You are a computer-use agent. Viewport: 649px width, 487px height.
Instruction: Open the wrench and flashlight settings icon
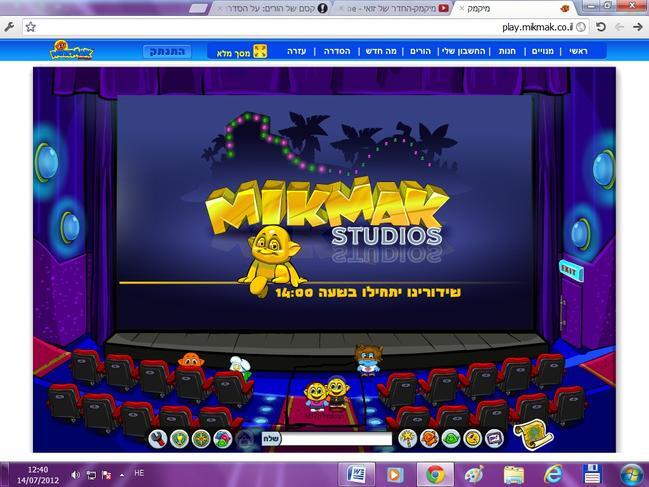pos(157,439)
